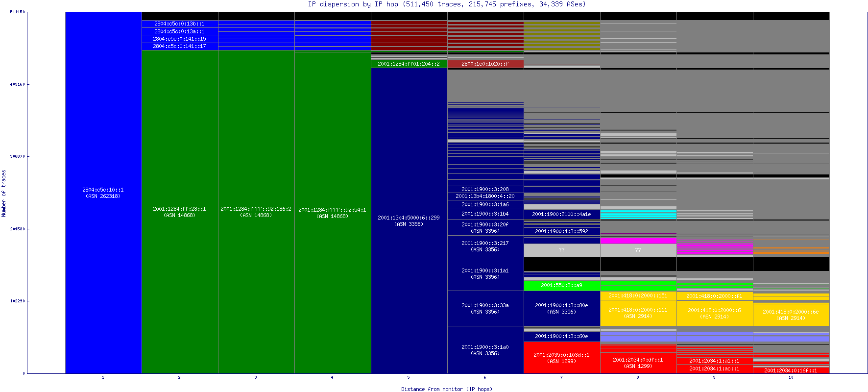Viewport: 868px width, 392px height.
Task: Click the 2001:2034:0:16f::1 label
Action: coord(791,370)
